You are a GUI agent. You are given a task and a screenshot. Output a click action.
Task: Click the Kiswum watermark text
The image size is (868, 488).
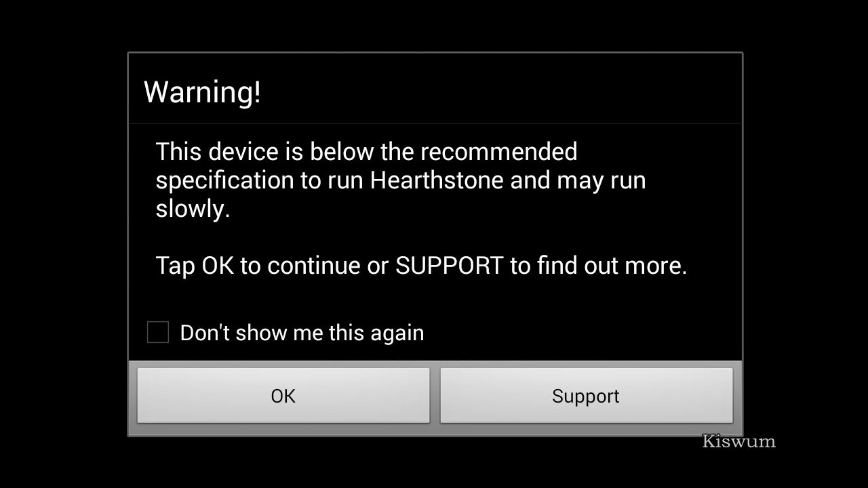(x=738, y=441)
